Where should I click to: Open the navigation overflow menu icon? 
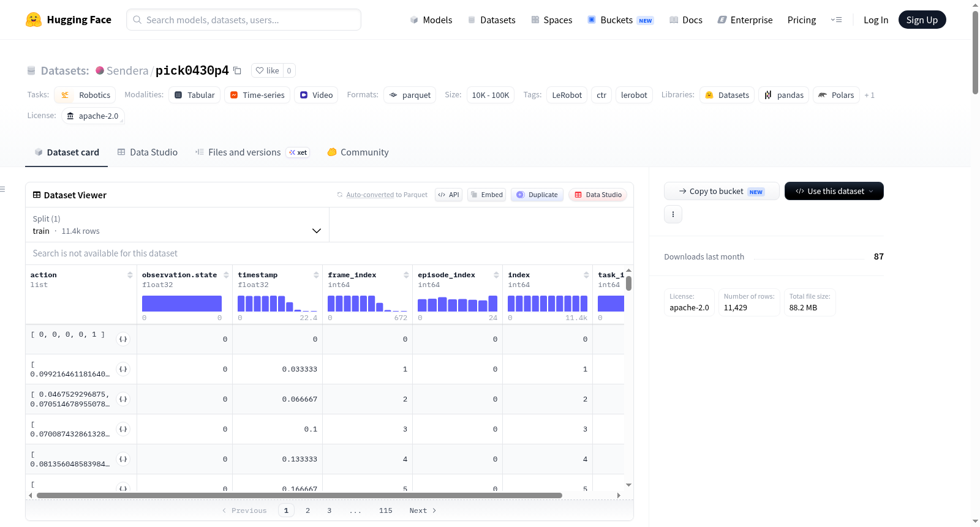[x=836, y=20]
